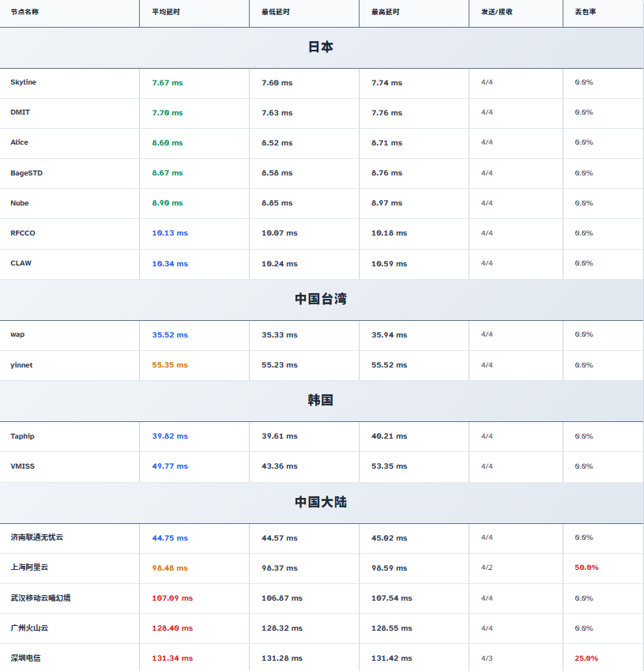Toggle the 韩国 section header

coord(321,401)
